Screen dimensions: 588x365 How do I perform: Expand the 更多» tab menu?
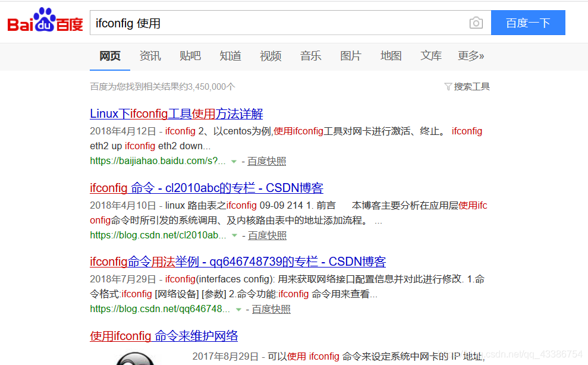point(471,56)
